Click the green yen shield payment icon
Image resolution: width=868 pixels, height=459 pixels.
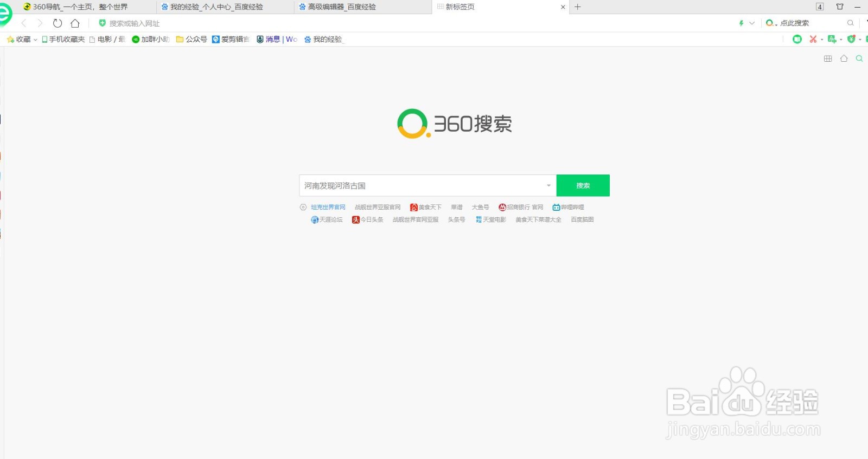[851, 39]
